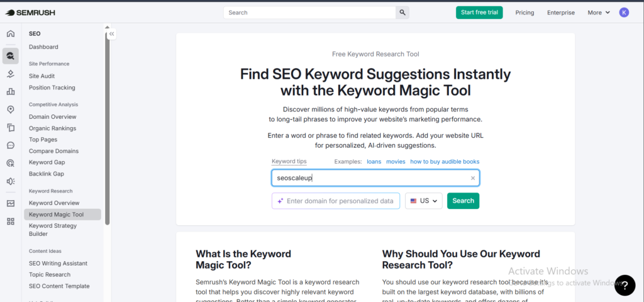Open the app grid icon in sidebar

pos(11,221)
